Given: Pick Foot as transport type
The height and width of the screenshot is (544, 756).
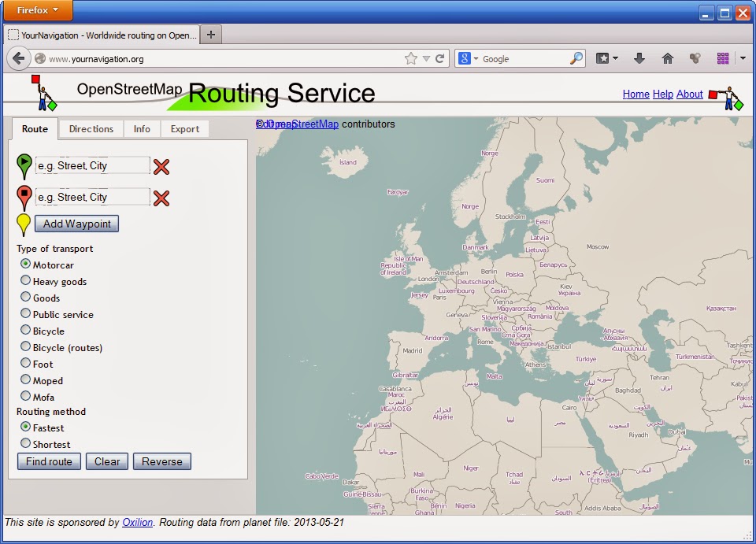Looking at the screenshot, I should (x=25, y=362).
